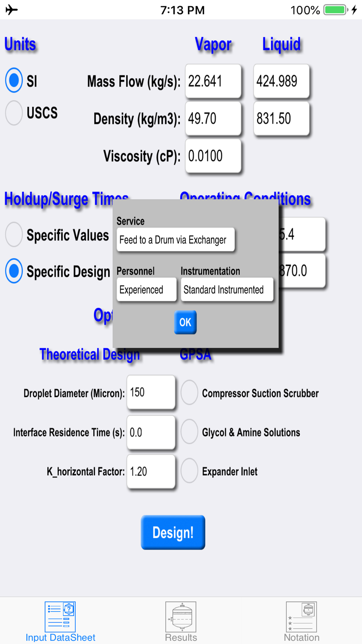Select the USCS units radio button
The width and height of the screenshot is (362, 644).
14,113
